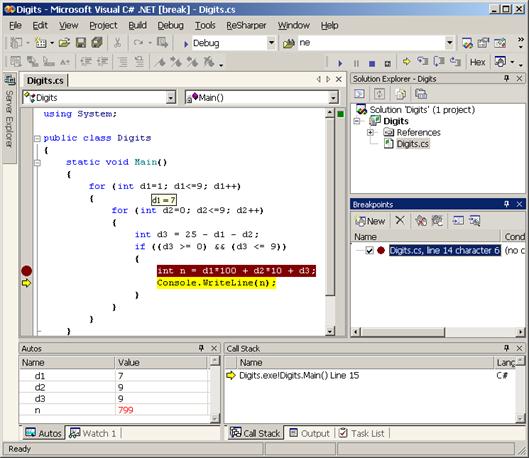Switch to the Watch 1 tab

click(x=92, y=433)
